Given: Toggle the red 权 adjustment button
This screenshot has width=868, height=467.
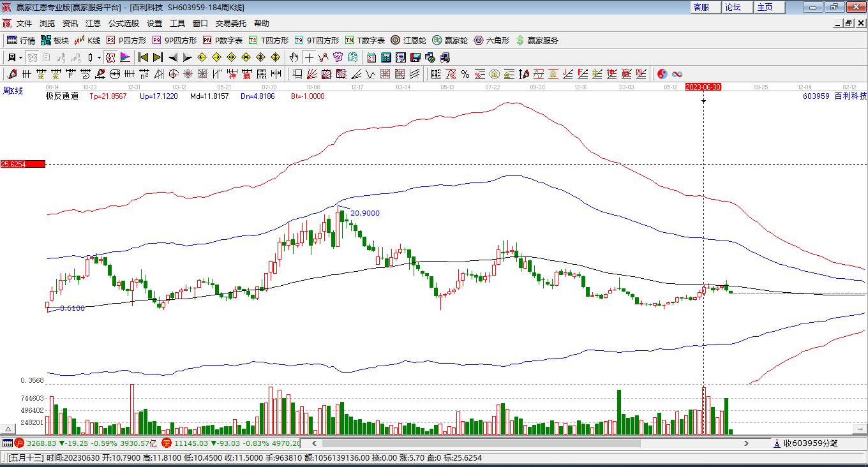Looking at the screenshot, I should 110,57.
